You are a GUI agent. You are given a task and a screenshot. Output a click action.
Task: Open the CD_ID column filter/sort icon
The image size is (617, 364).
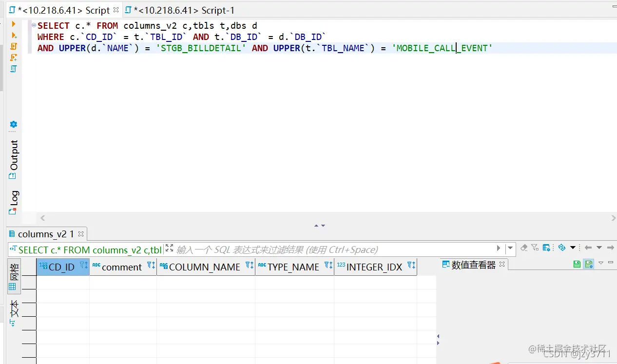(x=83, y=265)
